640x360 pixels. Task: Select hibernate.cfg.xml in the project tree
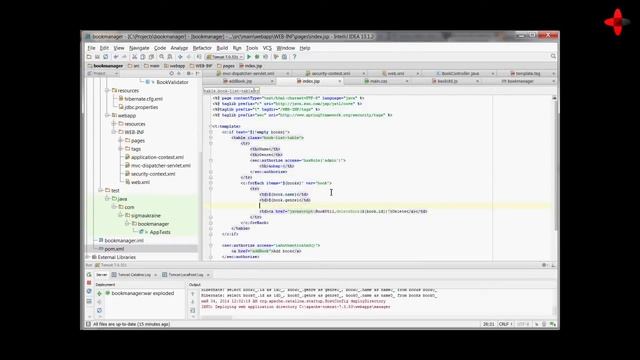tap(144, 99)
